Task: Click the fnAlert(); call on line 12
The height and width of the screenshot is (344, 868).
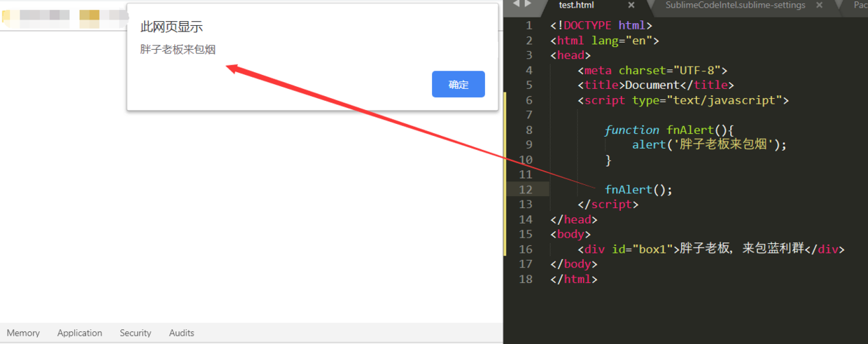Action: pyautogui.click(x=638, y=190)
